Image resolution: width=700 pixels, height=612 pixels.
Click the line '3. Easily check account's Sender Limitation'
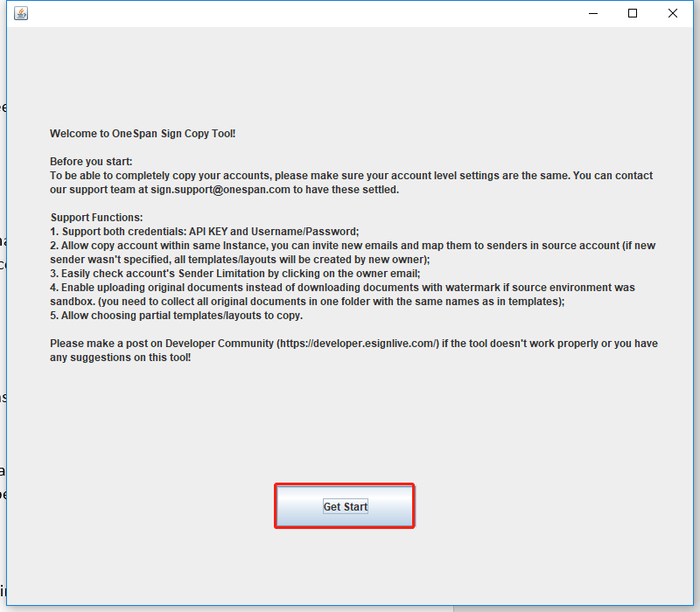click(x=234, y=274)
